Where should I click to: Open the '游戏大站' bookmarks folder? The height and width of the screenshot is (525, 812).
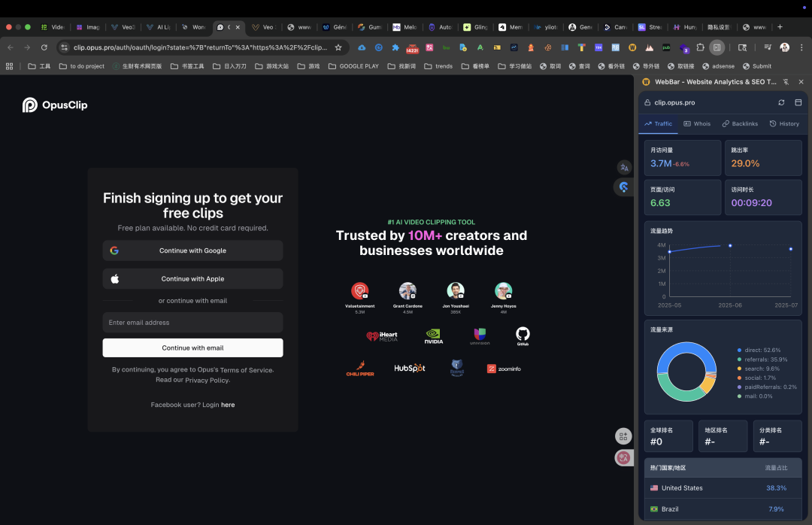[x=272, y=66]
